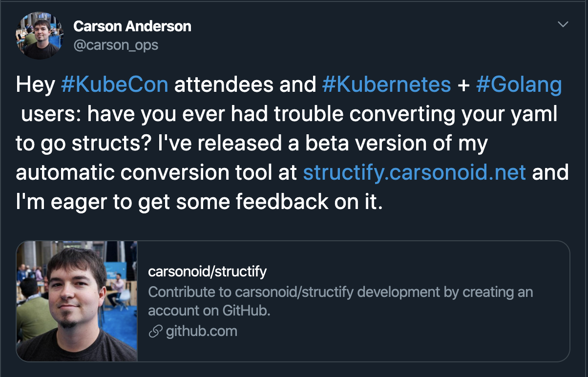Viewport: 588px width, 377px height.
Task: Click the chain link icon beside github.com
Action: (155, 332)
